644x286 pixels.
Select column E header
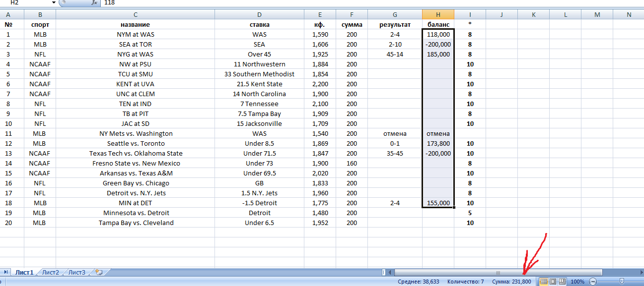tap(320, 14)
